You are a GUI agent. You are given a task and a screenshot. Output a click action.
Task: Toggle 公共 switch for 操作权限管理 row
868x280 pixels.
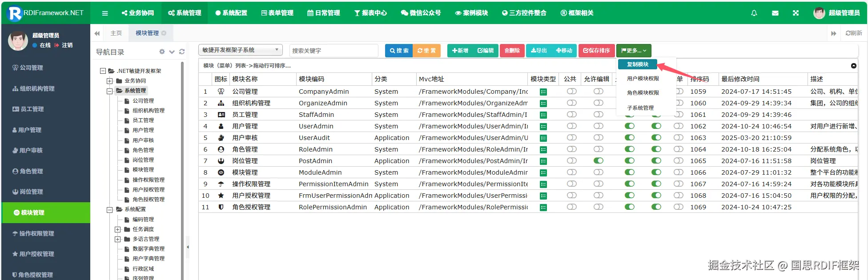[572, 184]
